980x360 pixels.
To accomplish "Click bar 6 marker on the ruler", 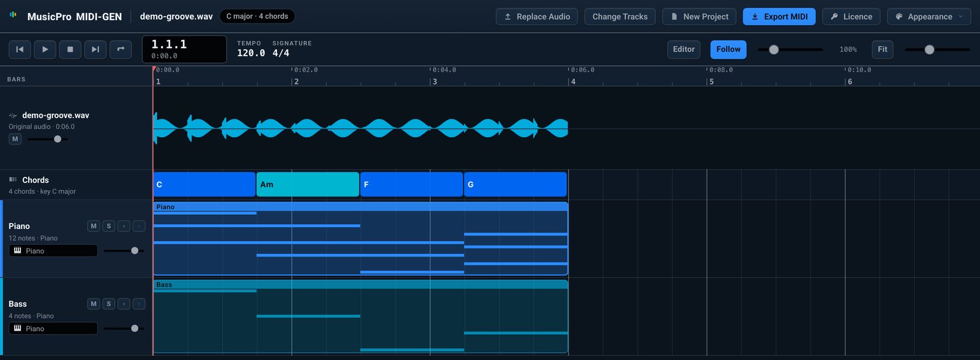I will (850, 81).
